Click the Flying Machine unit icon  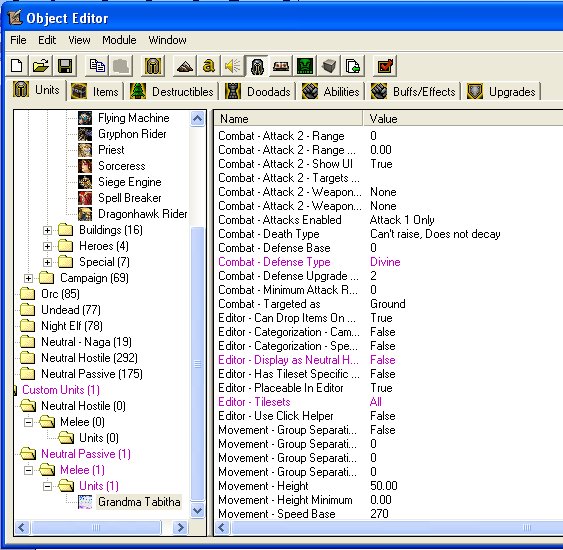coord(85,118)
